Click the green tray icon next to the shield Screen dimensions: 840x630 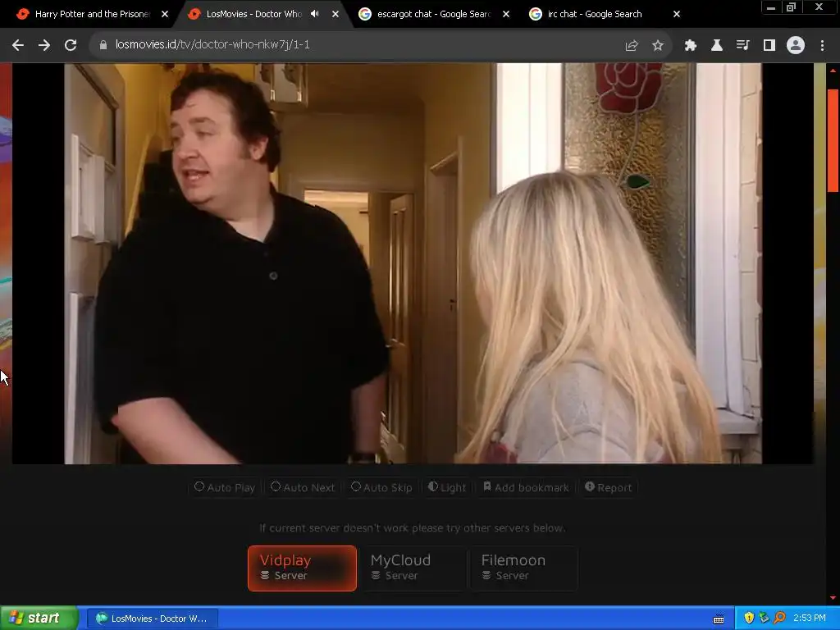point(765,619)
